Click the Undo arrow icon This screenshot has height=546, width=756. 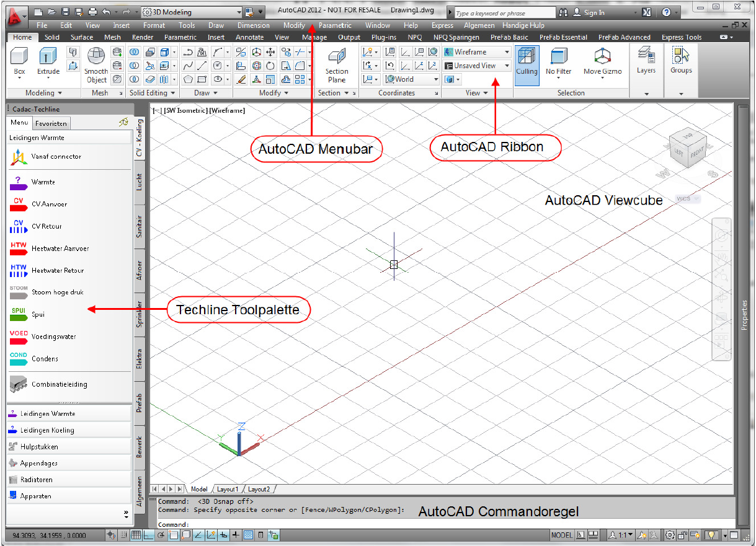click(x=106, y=12)
